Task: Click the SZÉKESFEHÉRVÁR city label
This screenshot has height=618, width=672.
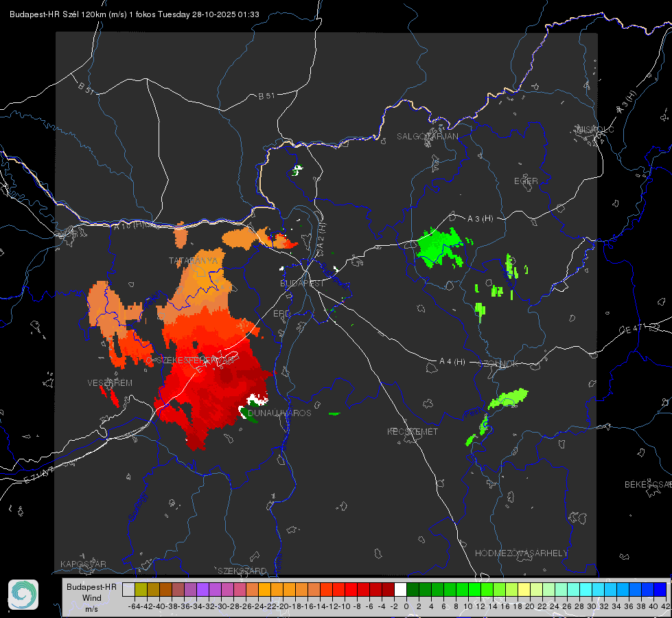Action: tap(195, 360)
